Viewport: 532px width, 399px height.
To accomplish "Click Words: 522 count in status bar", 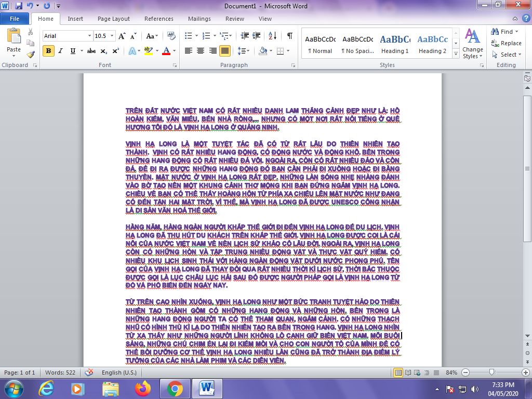I will pyautogui.click(x=60, y=373).
